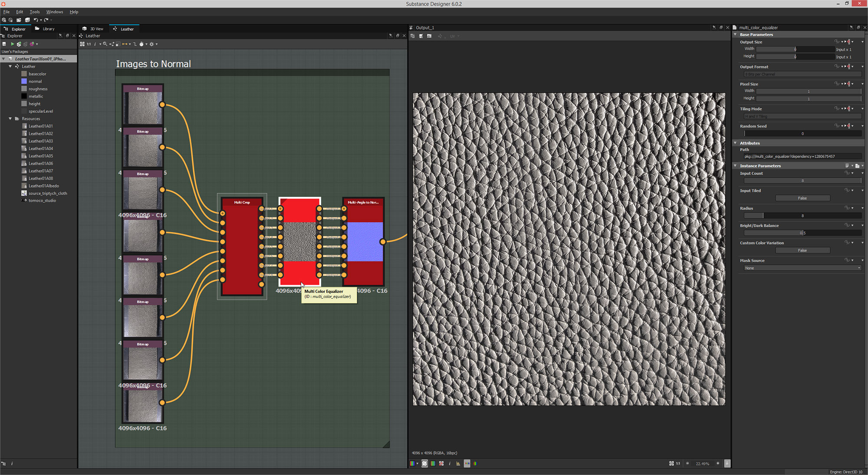Select the Leather01Albedo resource in Explorer
868x475 pixels.
point(44,186)
